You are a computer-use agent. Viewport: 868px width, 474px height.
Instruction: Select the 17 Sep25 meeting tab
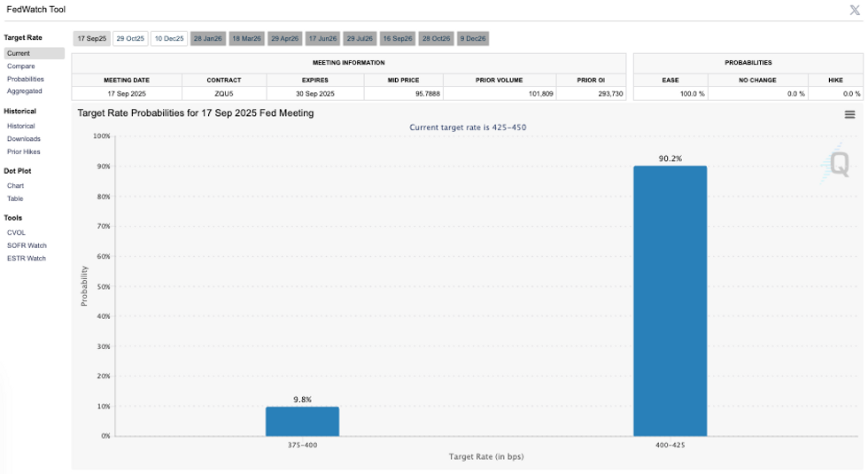91,39
